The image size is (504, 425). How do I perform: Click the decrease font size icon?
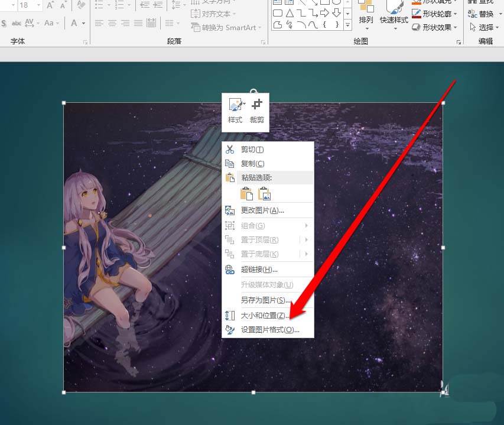tap(63, 5)
